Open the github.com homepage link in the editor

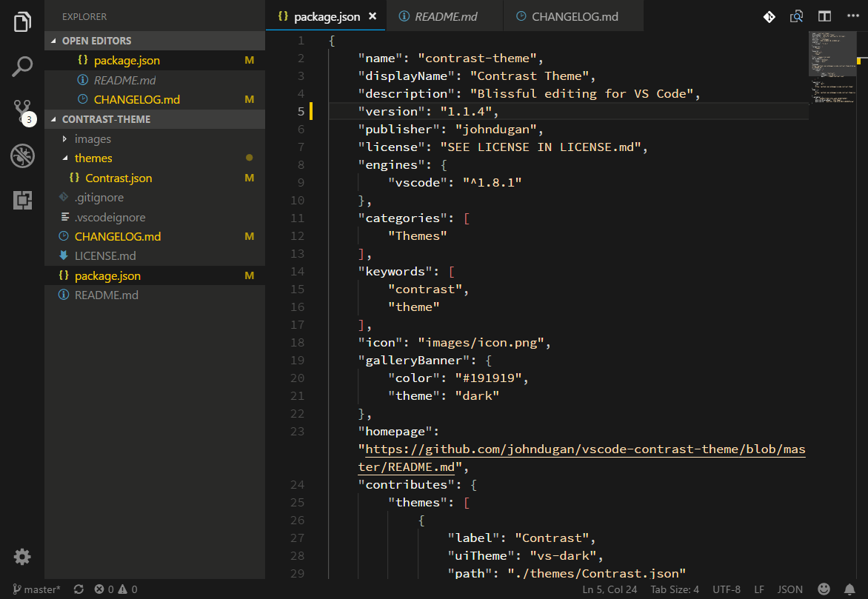click(x=581, y=458)
